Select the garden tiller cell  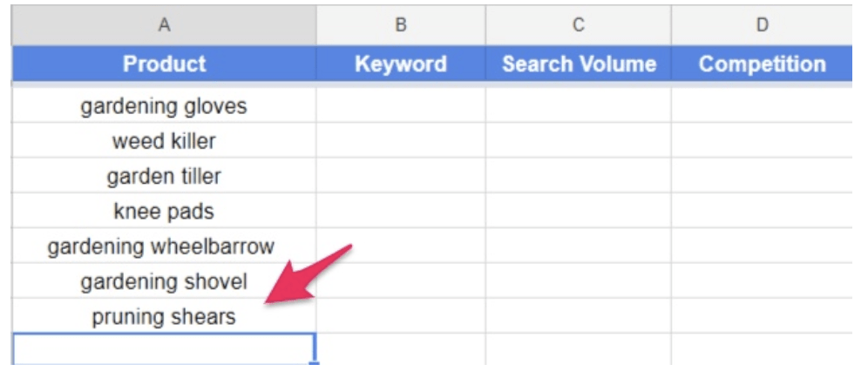click(x=164, y=177)
